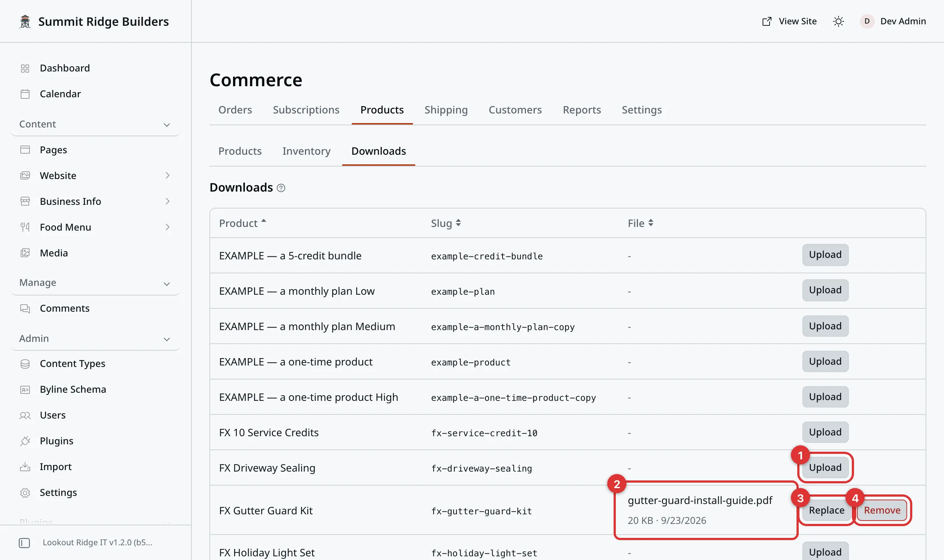The height and width of the screenshot is (560, 944).
Task: Select the Pages icon in sidebar
Action: coord(25,150)
